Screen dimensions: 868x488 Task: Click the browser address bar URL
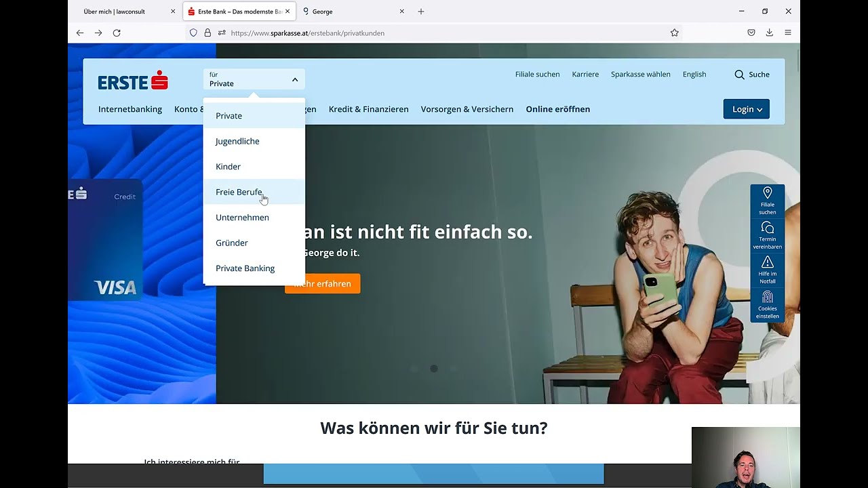coord(308,33)
